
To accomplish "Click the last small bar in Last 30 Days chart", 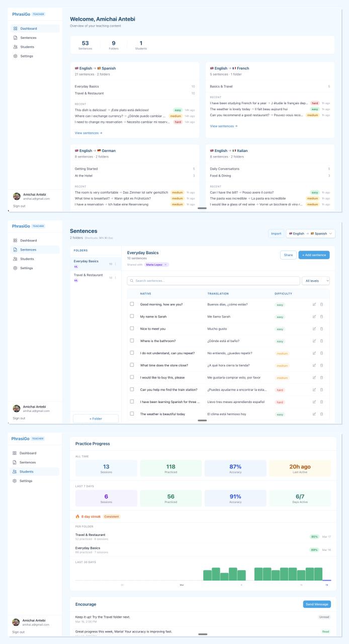I will (x=326, y=580).
